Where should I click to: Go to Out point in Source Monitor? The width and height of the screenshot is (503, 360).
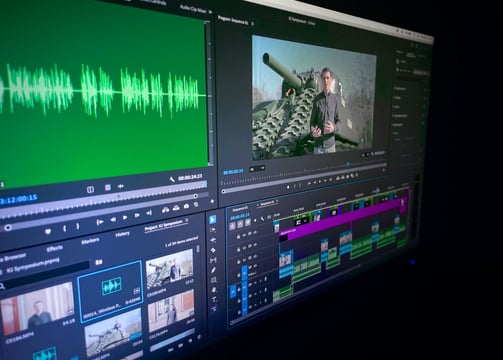pyautogui.click(x=149, y=213)
